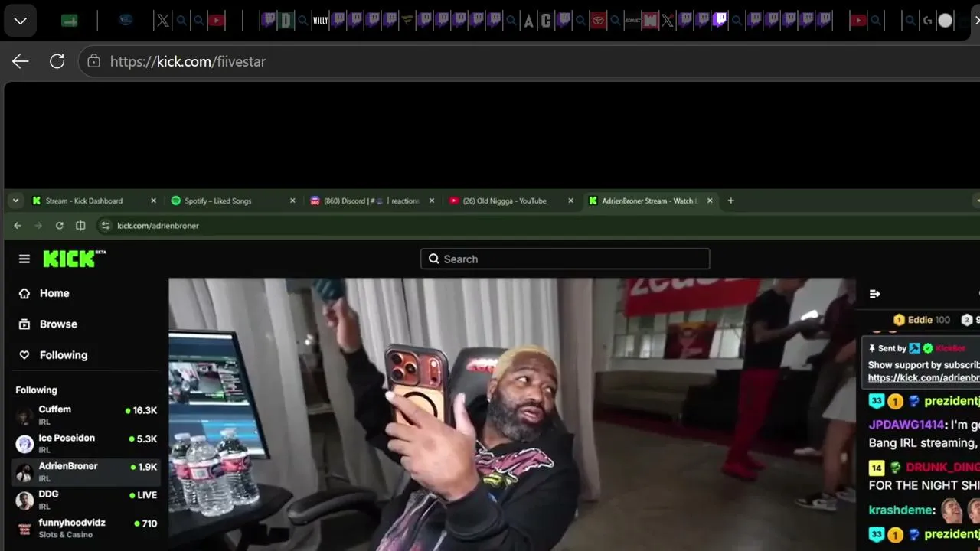Follow the kick.com/adrienbr link in pinned chat
The width and height of the screenshot is (980, 551).
pos(924,378)
